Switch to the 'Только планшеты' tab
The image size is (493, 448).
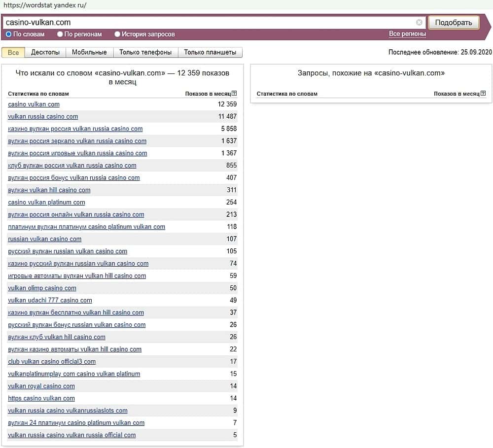[x=210, y=52]
